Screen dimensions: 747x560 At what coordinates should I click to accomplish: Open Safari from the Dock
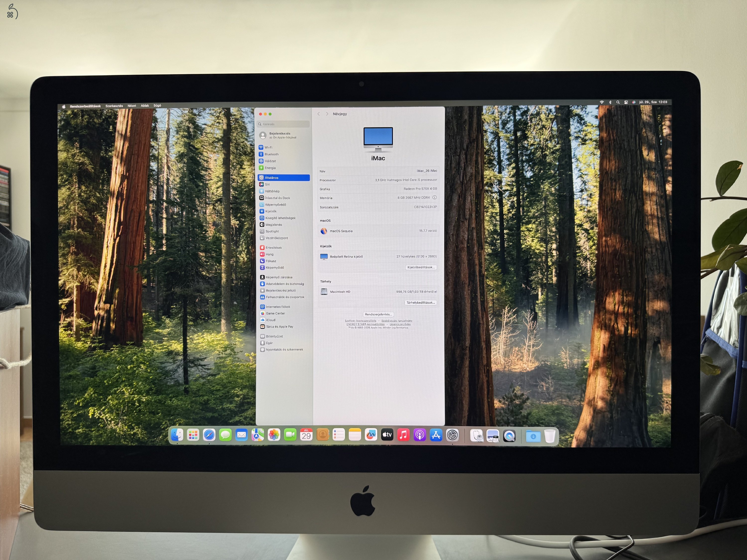point(209,435)
